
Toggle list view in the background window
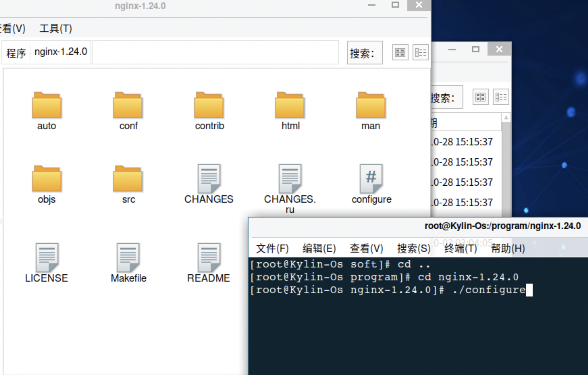(501, 97)
